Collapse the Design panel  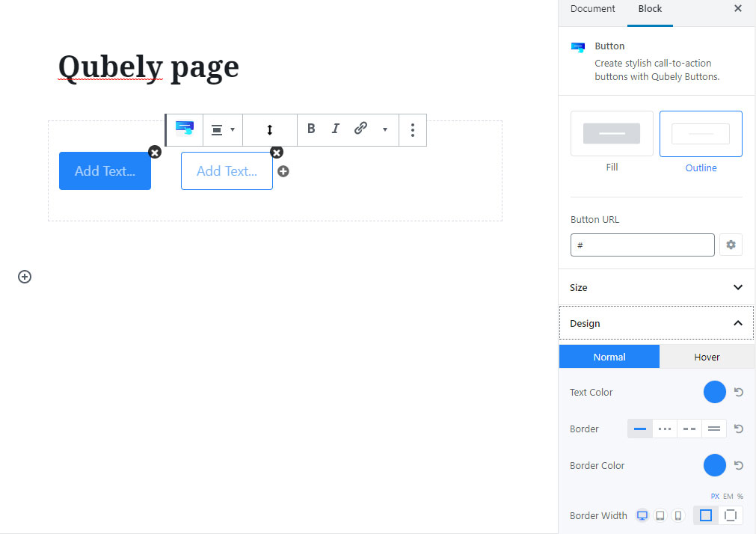tap(657, 322)
